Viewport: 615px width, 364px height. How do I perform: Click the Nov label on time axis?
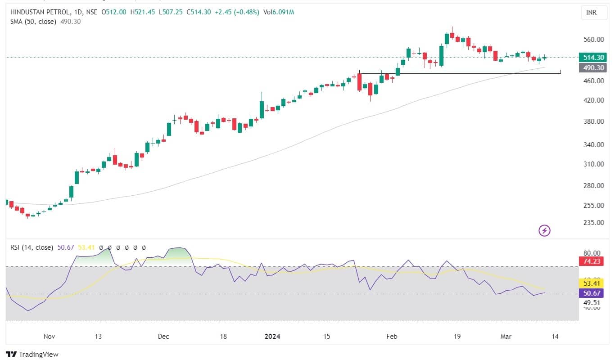pyautogui.click(x=49, y=337)
